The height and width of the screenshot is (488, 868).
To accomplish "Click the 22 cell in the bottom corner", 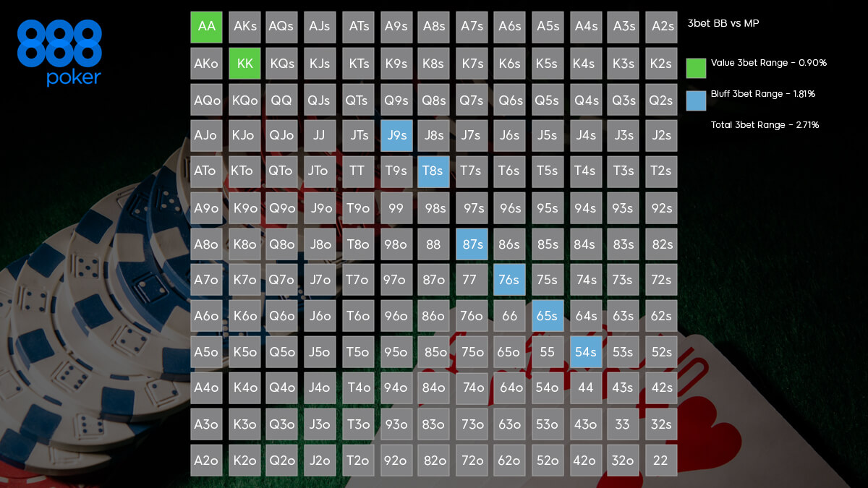I will point(660,460).
